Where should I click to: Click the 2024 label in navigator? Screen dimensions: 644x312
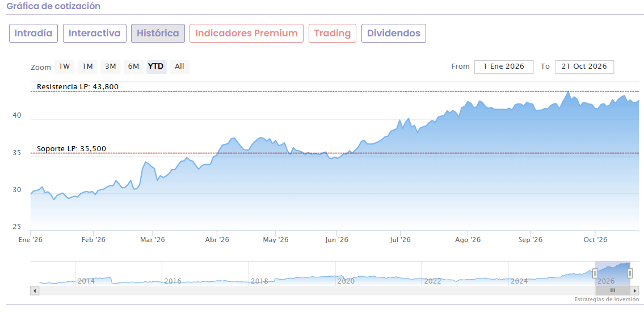pyautogui.click(x=519, y=281)
